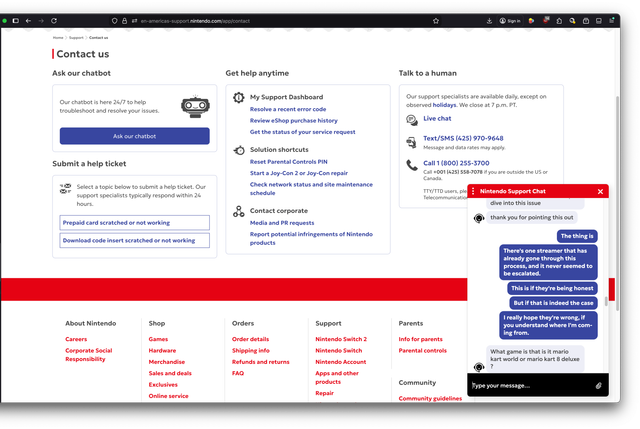The height and width of the screenshot is (429, 640).
Task: Close the Nintendo Support Chat window
Action: (600, 191)
